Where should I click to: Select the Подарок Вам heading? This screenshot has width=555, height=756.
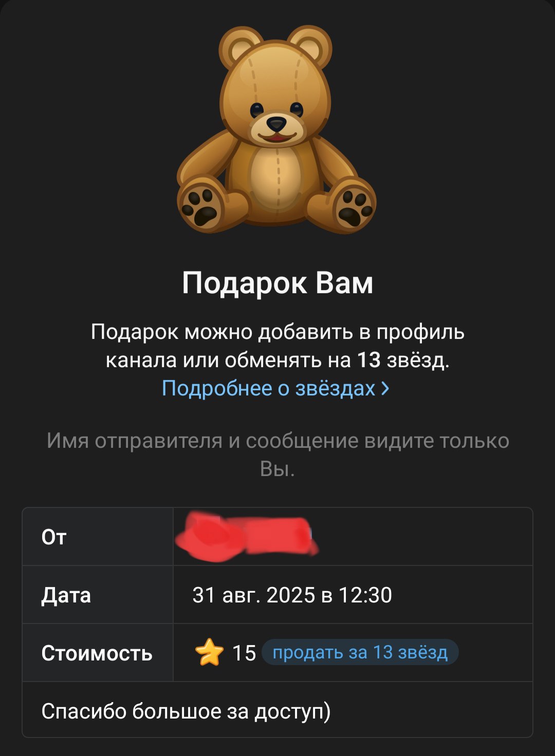277,283
